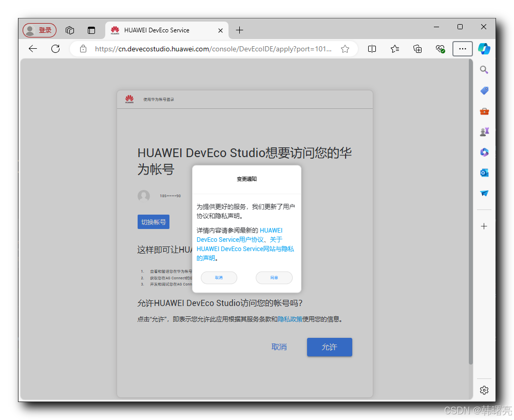Click the 登录 profile sign-in button

(x=40, y=30)
